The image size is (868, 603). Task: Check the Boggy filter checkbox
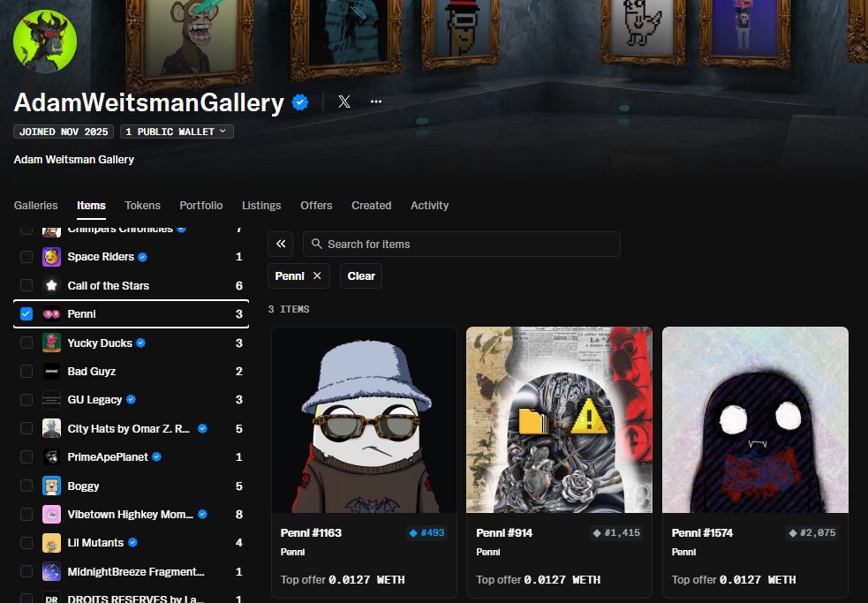coord(26,486)
